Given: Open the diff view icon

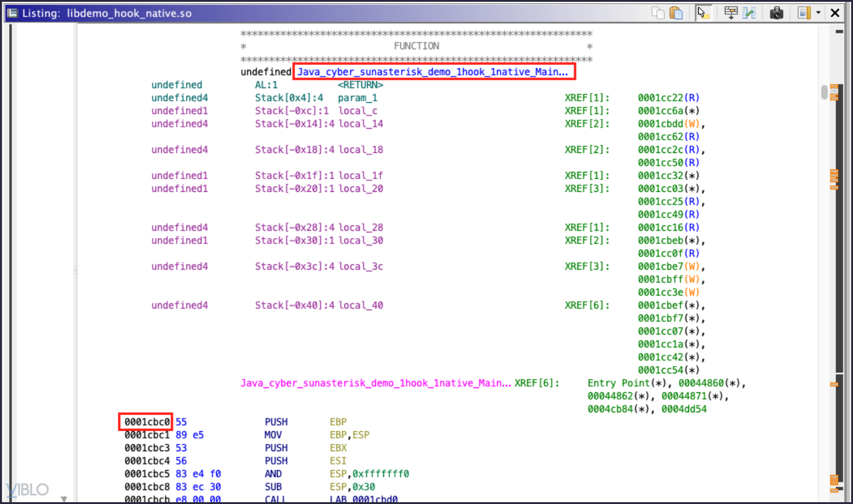Looking at the screenshot, I should point(749,13).
